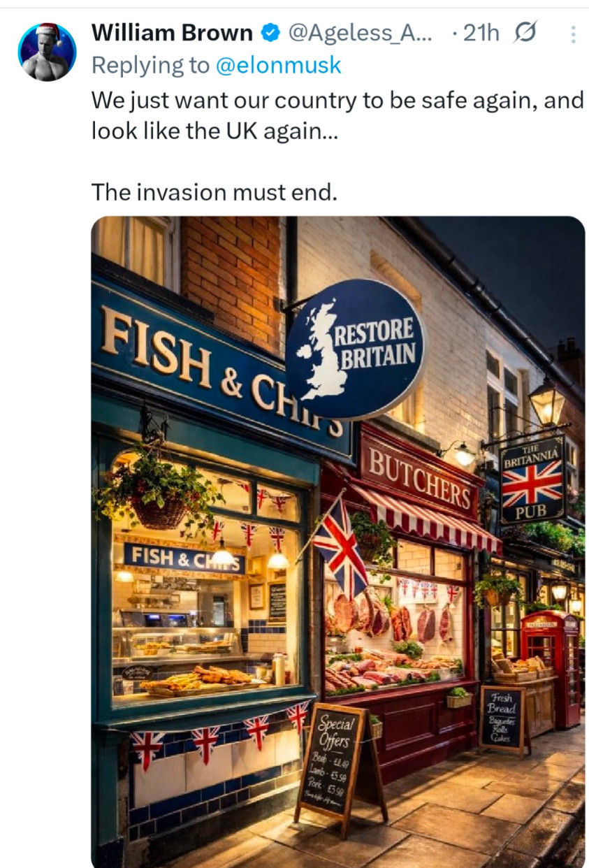Screen dimensions: 589x868
Task: Open the three-dot more options menu
Action: [x=573, y=34]
